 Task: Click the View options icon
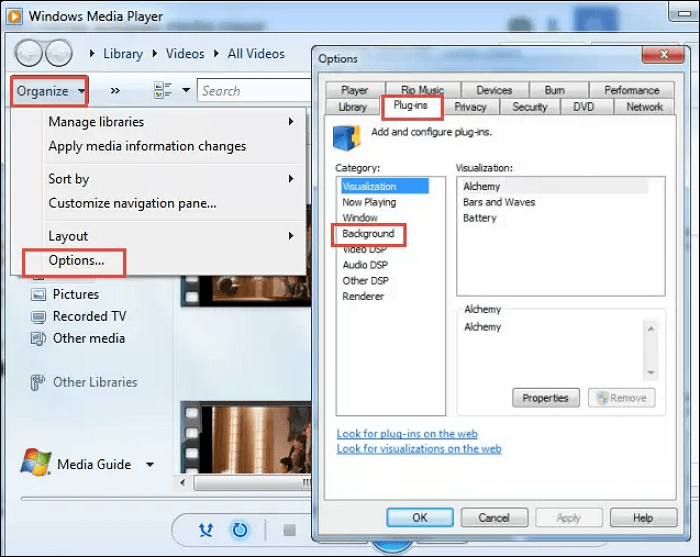pos(163,90)
